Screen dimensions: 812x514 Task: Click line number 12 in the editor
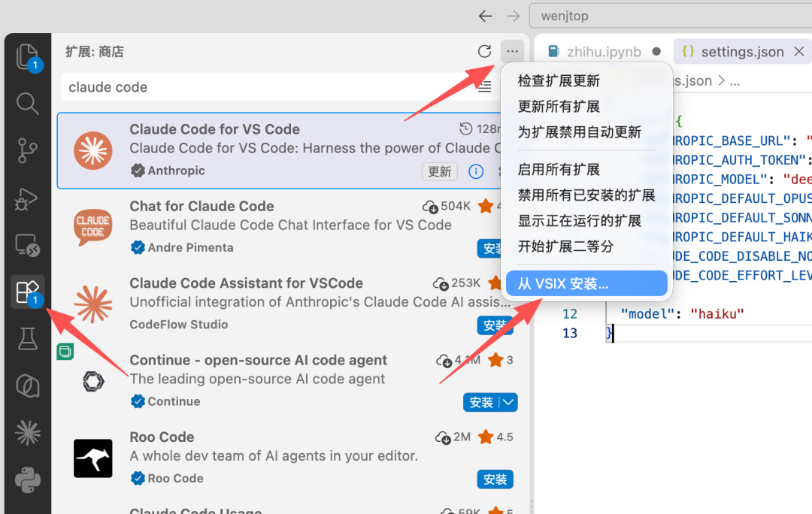coord(570,313)
